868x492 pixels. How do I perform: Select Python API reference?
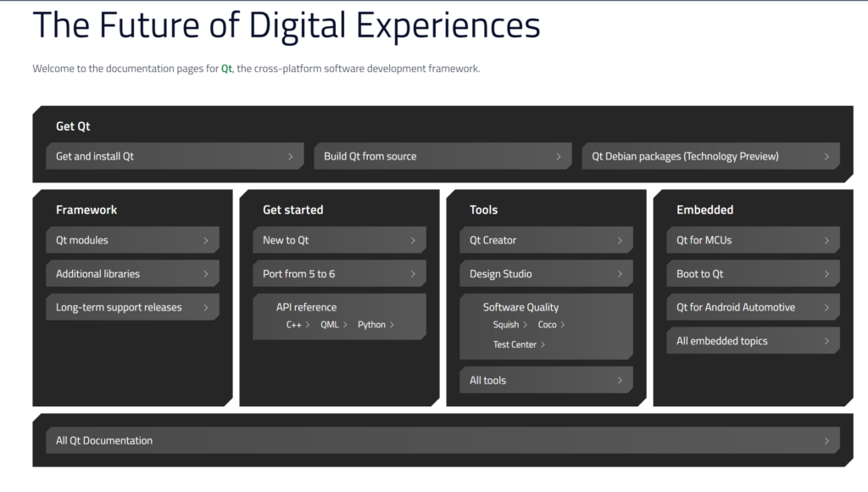tap(376, 325)
